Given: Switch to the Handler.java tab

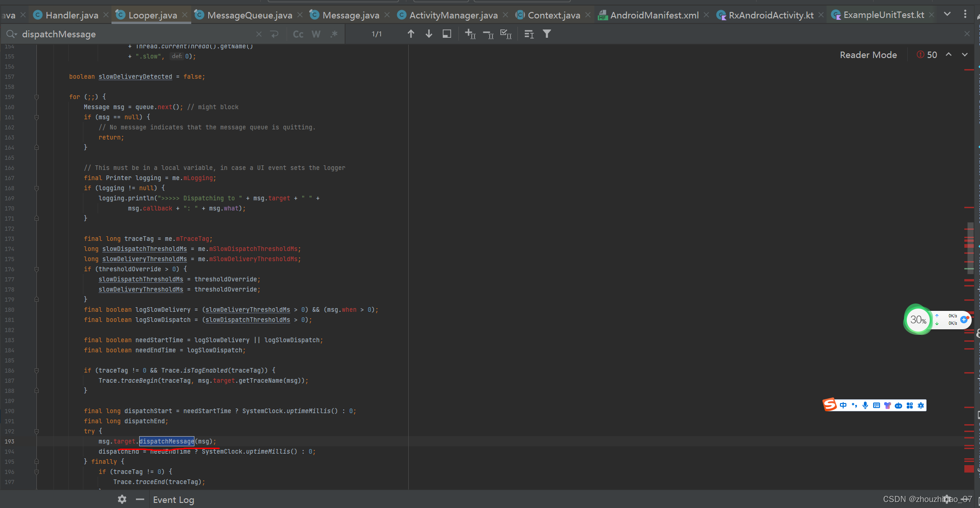Looking at the screenshot, I should pos(72,15).
